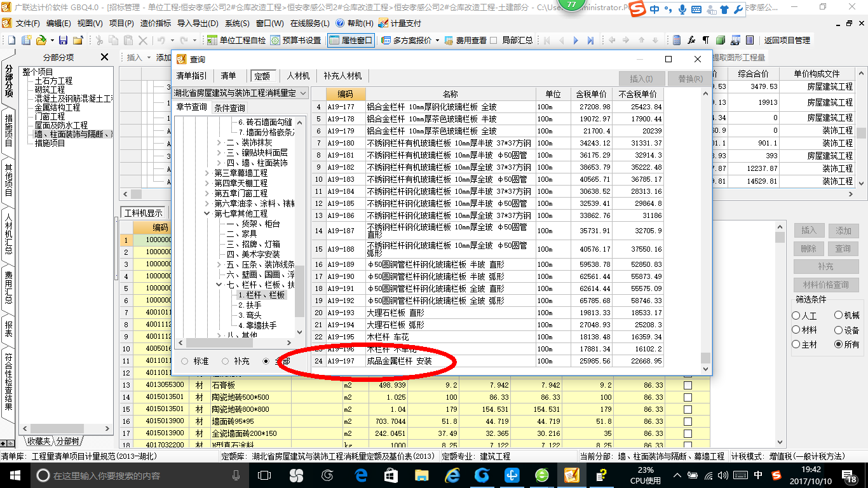Screen dimensions: 868x488
Task: Select 2.扶手 tree item
Action: tap(250, 305)
